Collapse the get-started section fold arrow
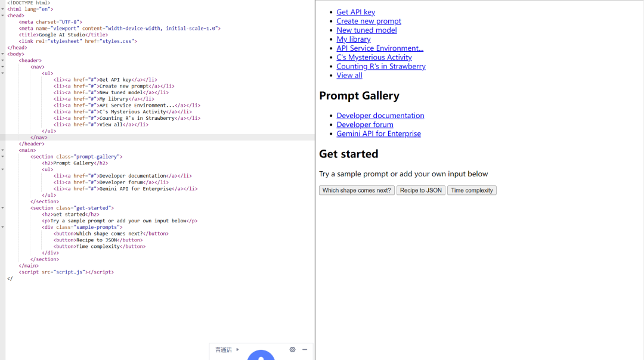644x360 pixels. (x=2, y=207)
